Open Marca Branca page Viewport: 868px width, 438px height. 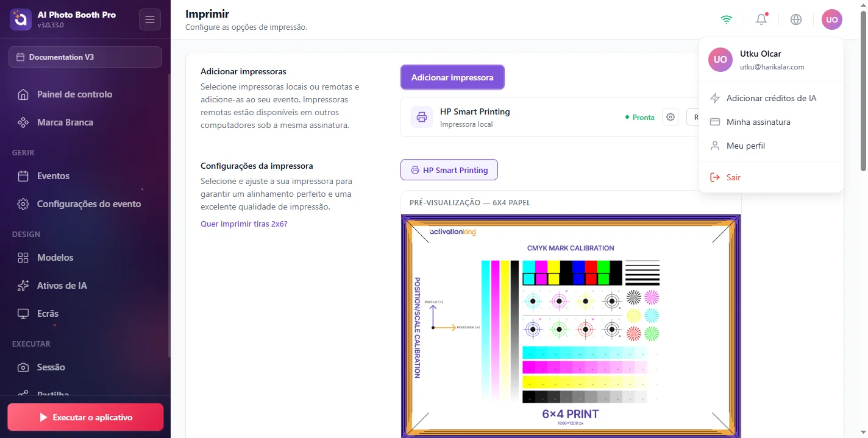(x=85, y=122)
